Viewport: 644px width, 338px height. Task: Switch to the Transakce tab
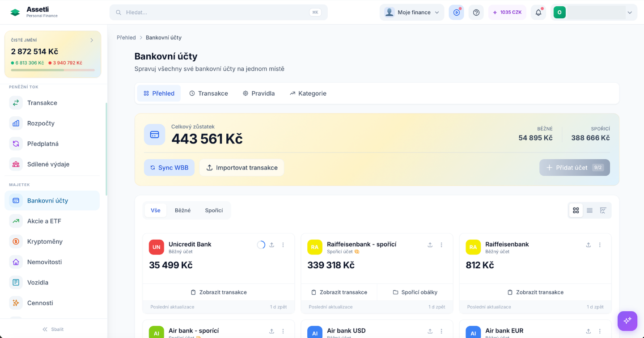[208, 93]
